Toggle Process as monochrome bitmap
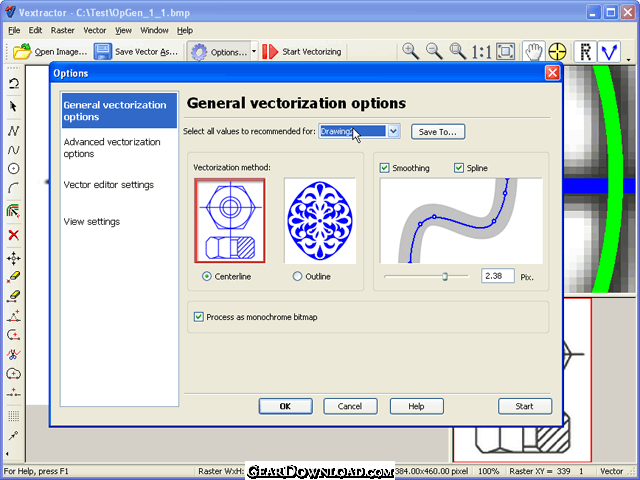Screen dimensions: 640x480 pyautogui.click(x=199, y=317)
